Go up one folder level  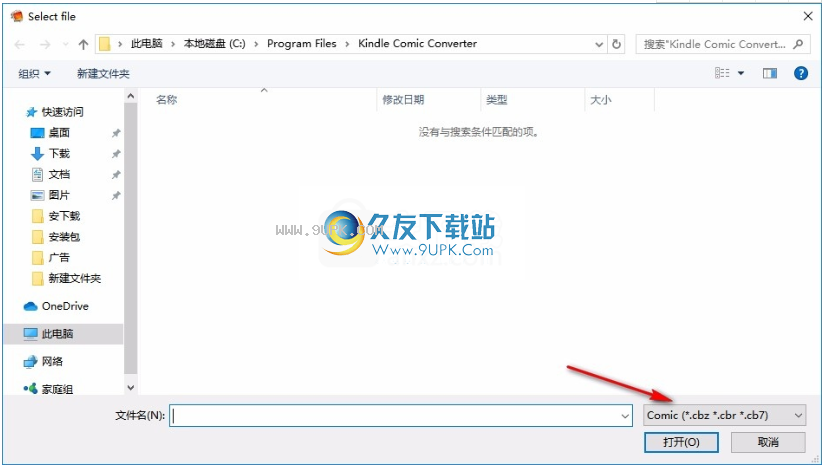[x=83, y=45]
